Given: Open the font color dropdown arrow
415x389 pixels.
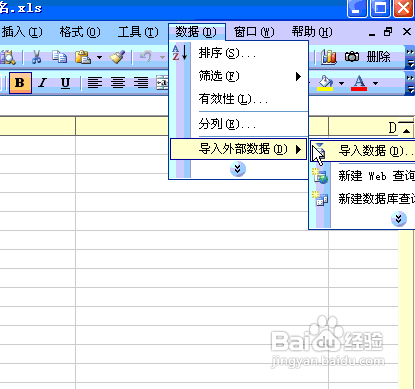Looking at the screenshot, I should pyautogui.click(x=375, y=83).
